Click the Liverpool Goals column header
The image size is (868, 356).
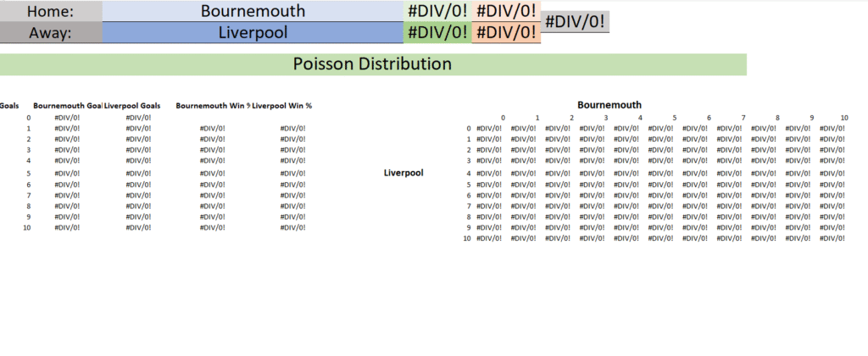tap(132, 106)
